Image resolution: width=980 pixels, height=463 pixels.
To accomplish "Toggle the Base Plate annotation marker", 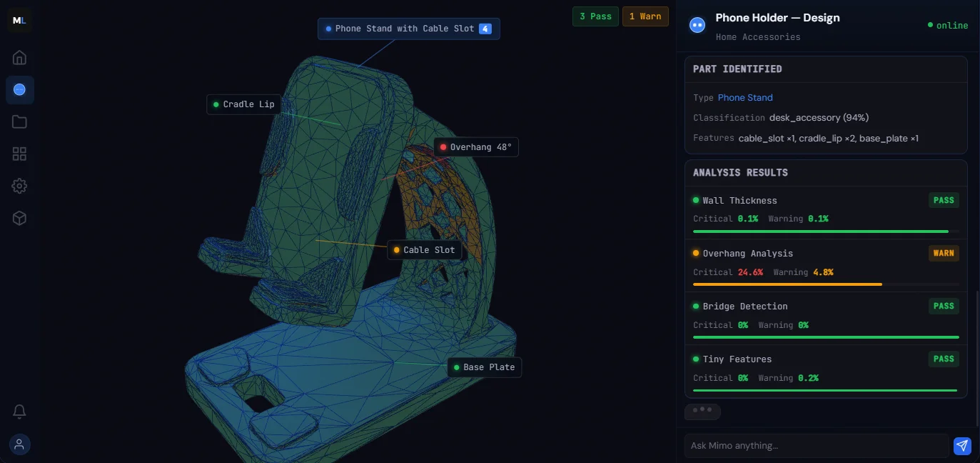I will pos(484,367).
